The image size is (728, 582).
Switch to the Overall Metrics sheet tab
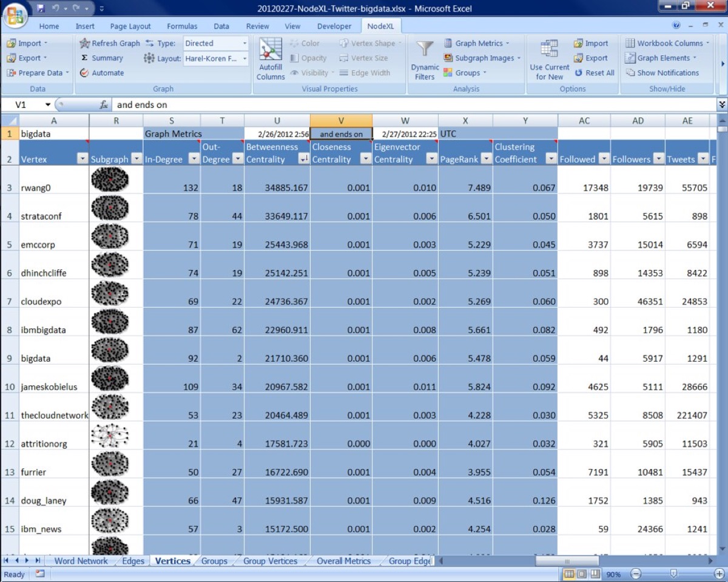343,561
